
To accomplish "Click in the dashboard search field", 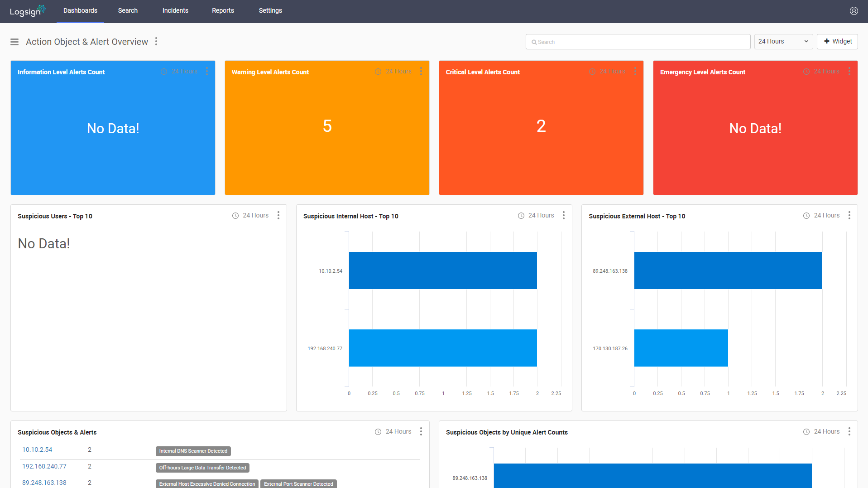I will tap(638, 41).
